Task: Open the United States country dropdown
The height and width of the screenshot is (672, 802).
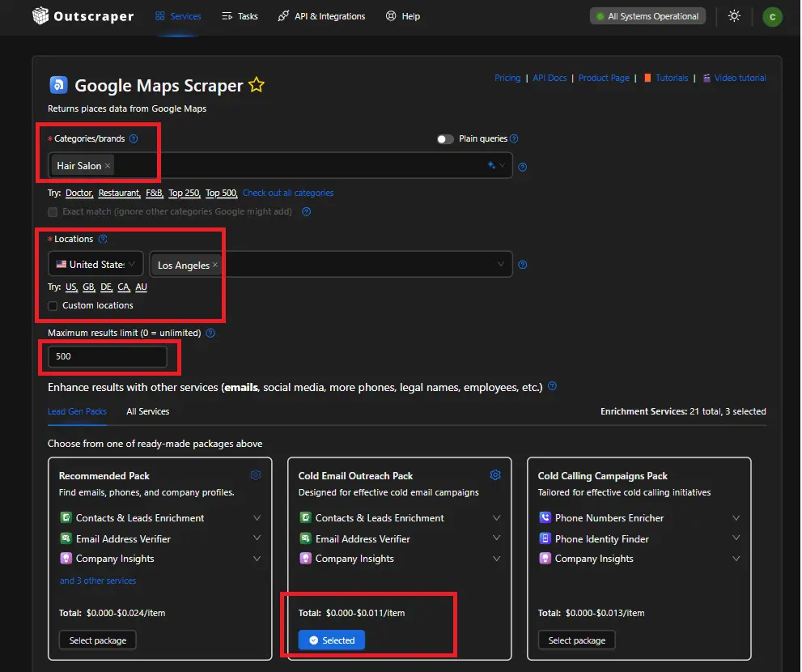Action: pos(95,265)
